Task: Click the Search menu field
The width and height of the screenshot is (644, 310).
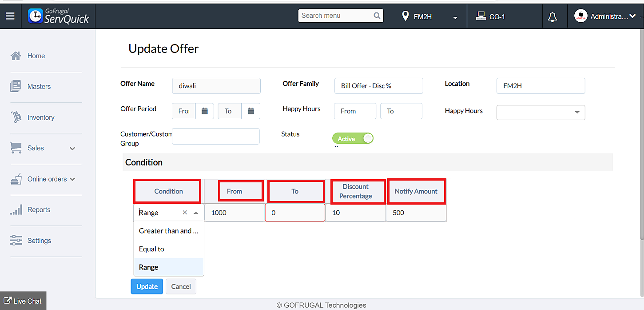Action: (x=340, y=16)
